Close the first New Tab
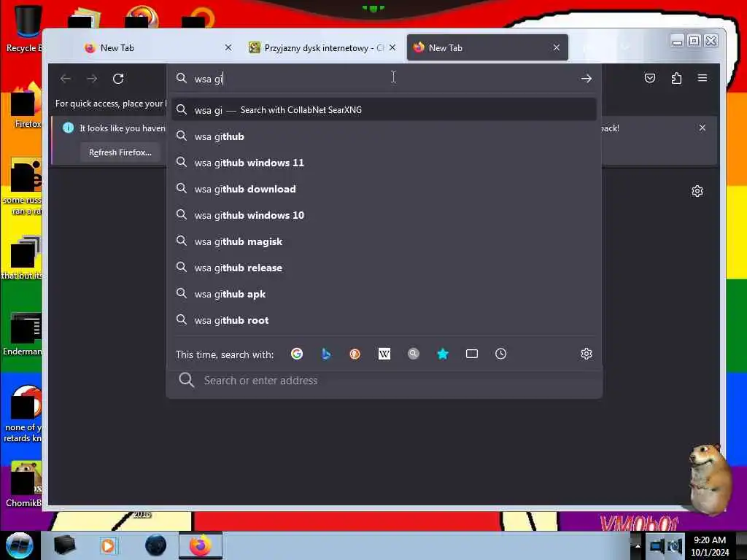 (228, 47)
